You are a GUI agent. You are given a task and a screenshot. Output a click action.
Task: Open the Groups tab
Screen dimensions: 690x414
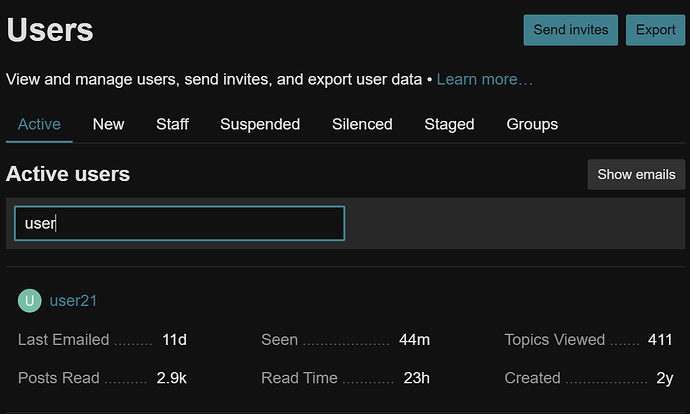tap(532, 124)
